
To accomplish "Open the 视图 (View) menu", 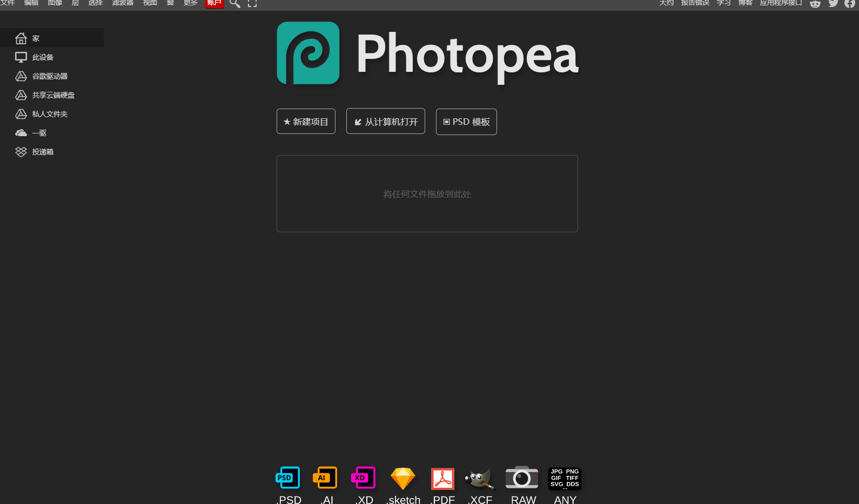I will click(x=150, y=3).
